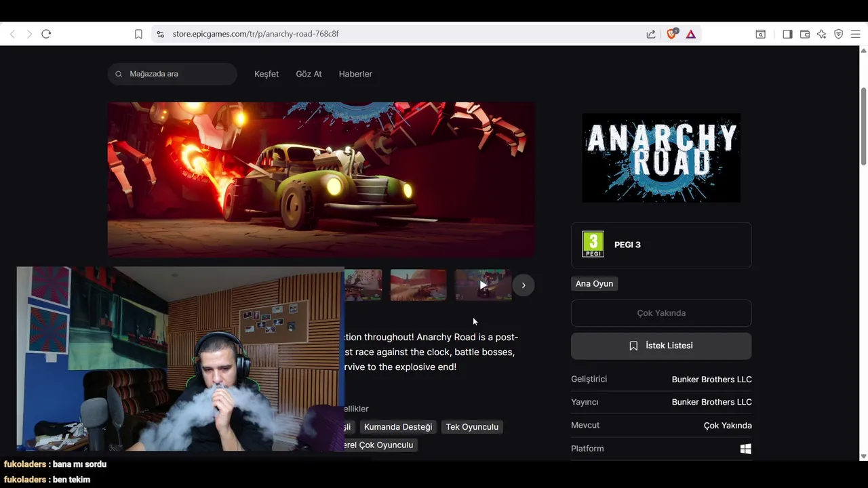The height and width of the screenshot is (488, 868).
Task: Open Geliştirici Bunker Brothers LLC link
Action: pyautogui.click(x=711, y=380)
